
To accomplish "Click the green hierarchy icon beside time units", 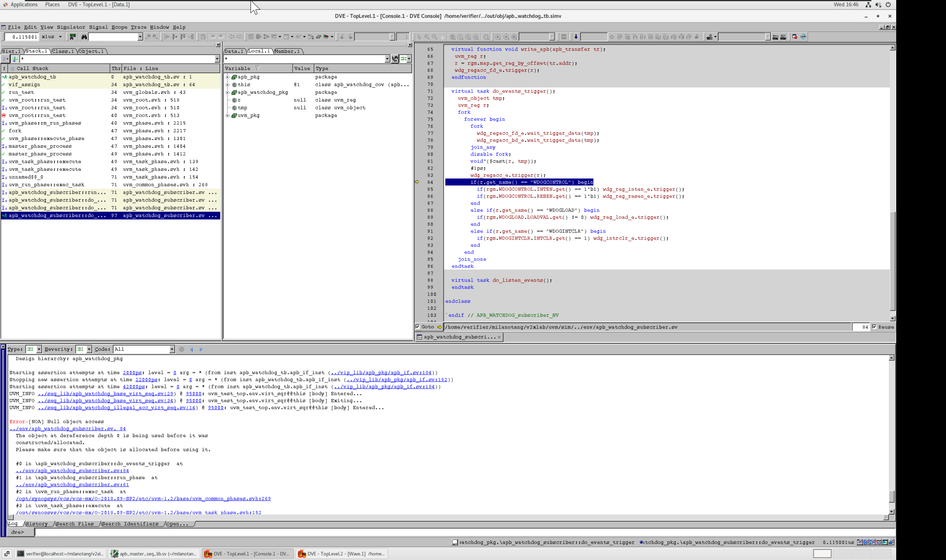I will tap(72, 37).
